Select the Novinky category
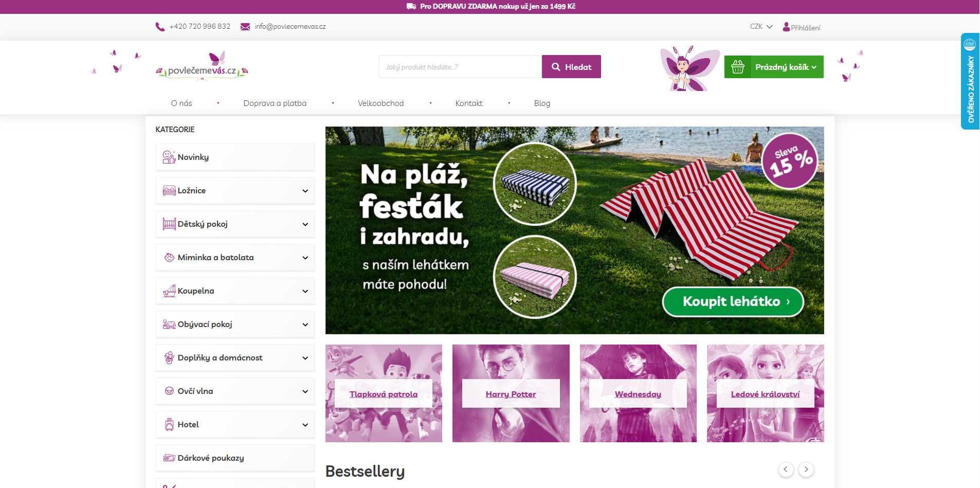Image resolution: width=980 pixels, height=488 pixels. [x=235, y=157]
